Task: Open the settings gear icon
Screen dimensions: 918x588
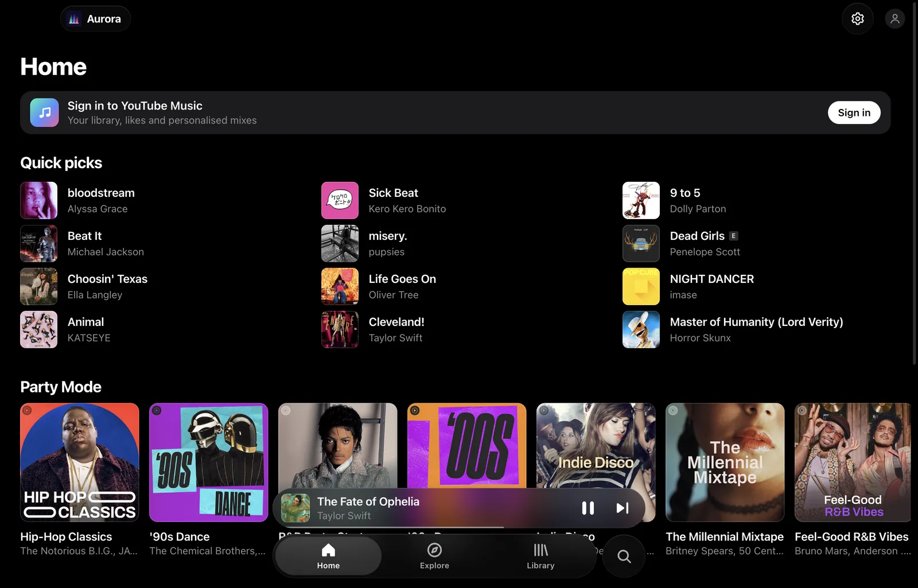Action: click(x=857, y=19)
